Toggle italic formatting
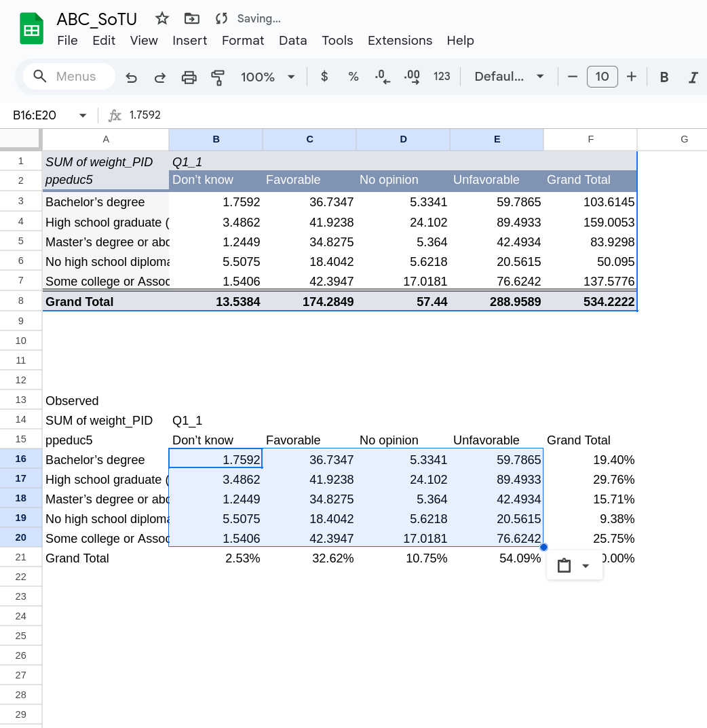The height and width of the screenshot is (728, 707). point(693,77)
